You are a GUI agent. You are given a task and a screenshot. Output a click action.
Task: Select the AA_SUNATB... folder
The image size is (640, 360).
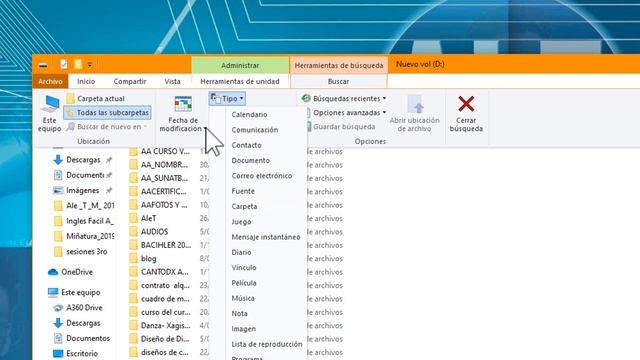(x=159, y=178)
